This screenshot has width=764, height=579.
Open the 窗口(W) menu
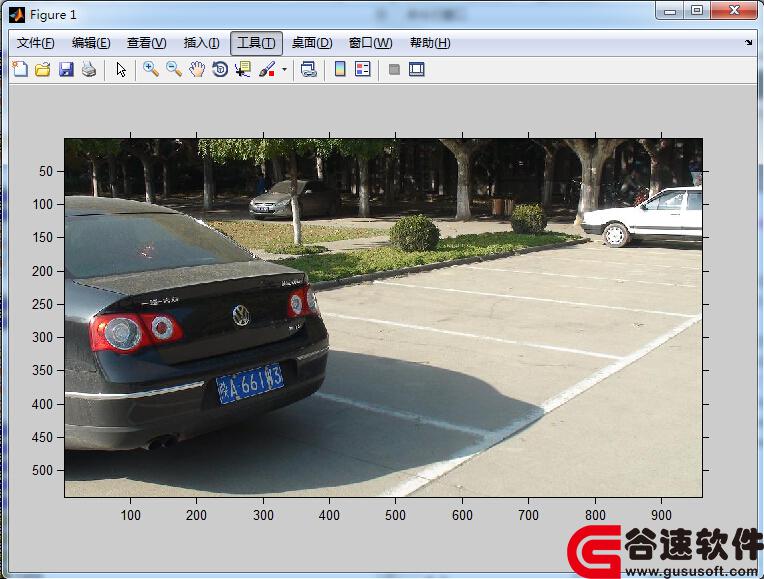pos(371,43)
